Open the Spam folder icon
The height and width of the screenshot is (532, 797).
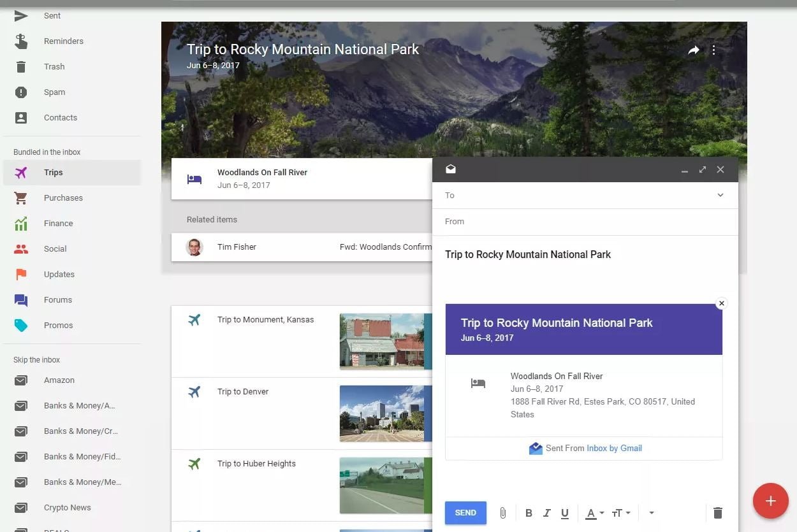(x=21, y=92)
